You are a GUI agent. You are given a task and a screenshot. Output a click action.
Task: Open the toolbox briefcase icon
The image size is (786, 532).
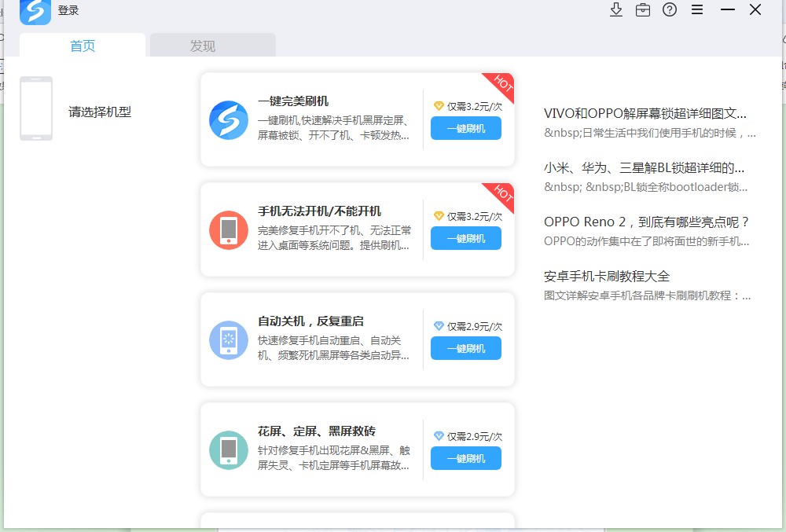coord(643,9)
